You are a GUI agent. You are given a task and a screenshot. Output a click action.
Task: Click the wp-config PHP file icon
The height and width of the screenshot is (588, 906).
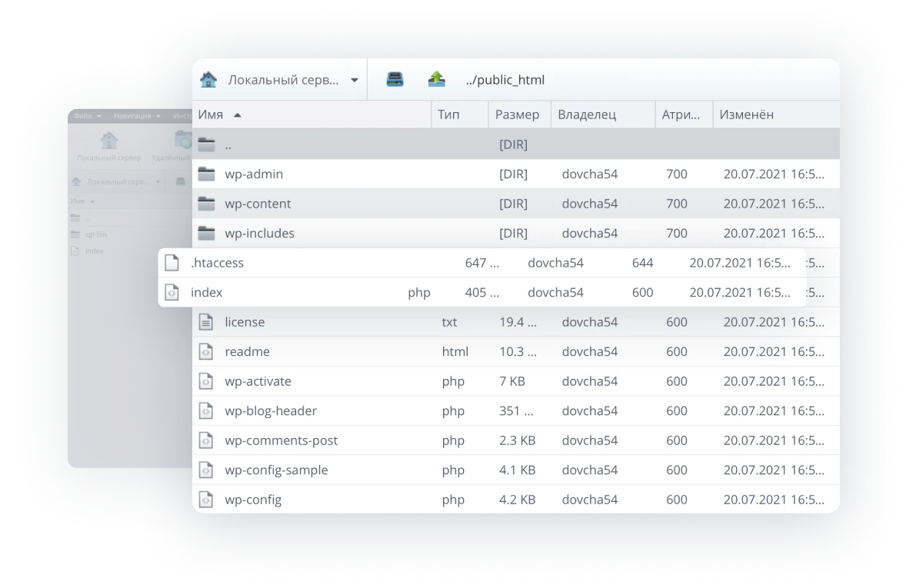click(206, 500)
